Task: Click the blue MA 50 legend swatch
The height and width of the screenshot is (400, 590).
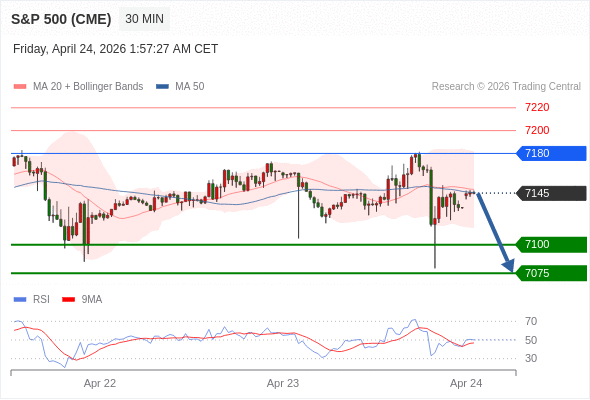Action: [162, 87]
